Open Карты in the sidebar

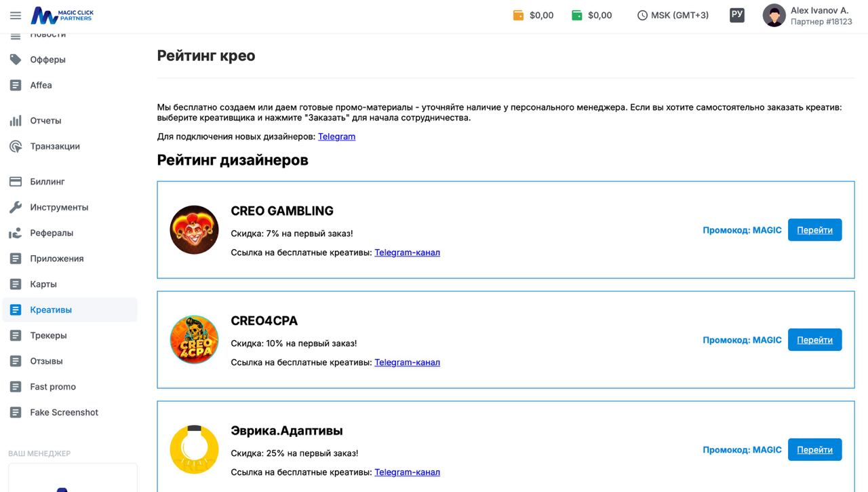click(70, 284)
